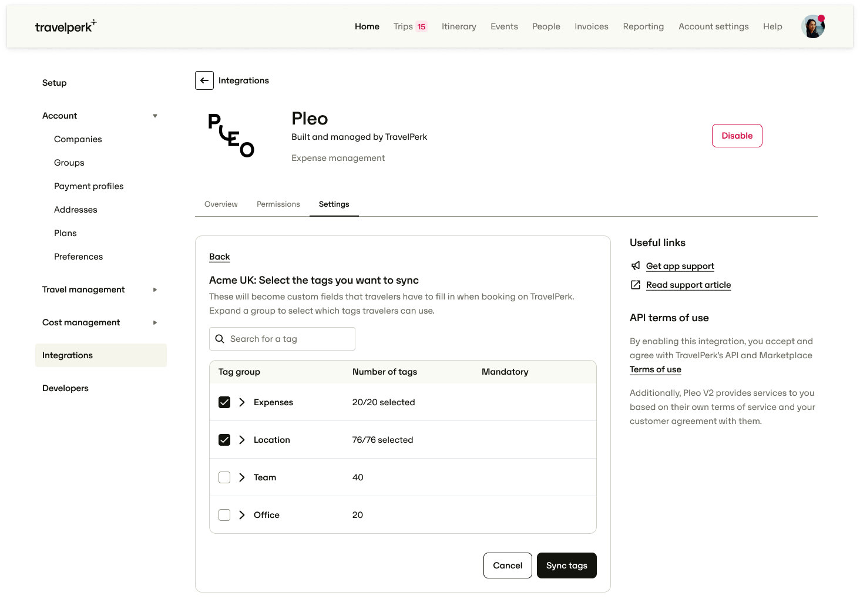860x616 pixels.
Task: Click the megaphone icon next to Get app support
Action: click(x=636, y=266)
